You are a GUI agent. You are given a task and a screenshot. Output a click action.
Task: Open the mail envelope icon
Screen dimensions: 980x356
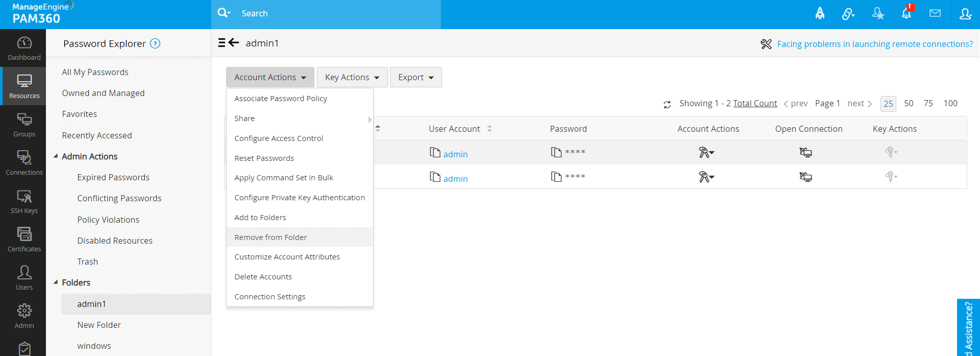pyautogui.click(x=935, y=14)
